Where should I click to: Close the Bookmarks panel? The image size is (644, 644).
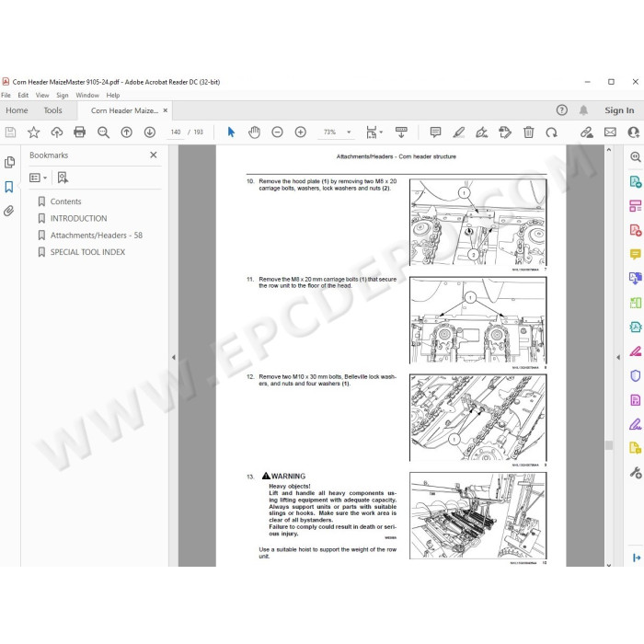[x=154, y=155]
